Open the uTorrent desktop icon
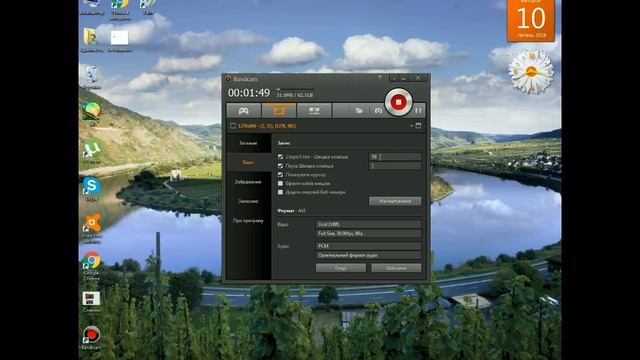 coord(91,151)
